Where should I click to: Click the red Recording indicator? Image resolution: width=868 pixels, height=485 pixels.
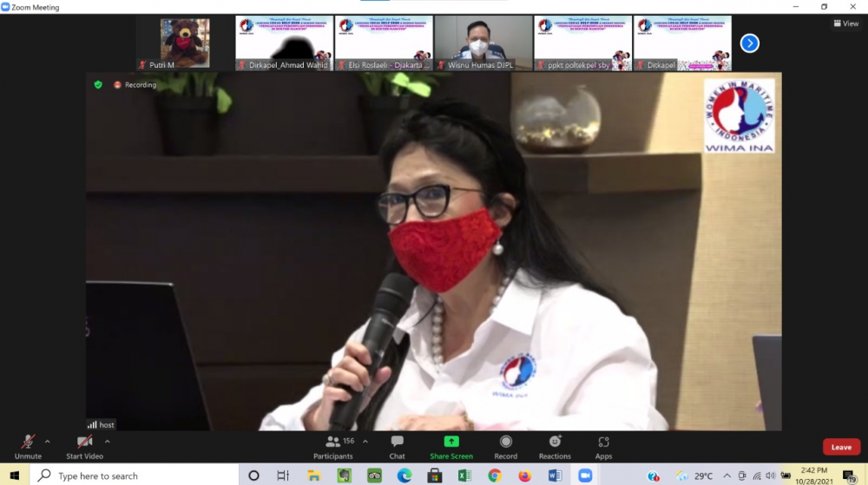click(x=135, y=85)
